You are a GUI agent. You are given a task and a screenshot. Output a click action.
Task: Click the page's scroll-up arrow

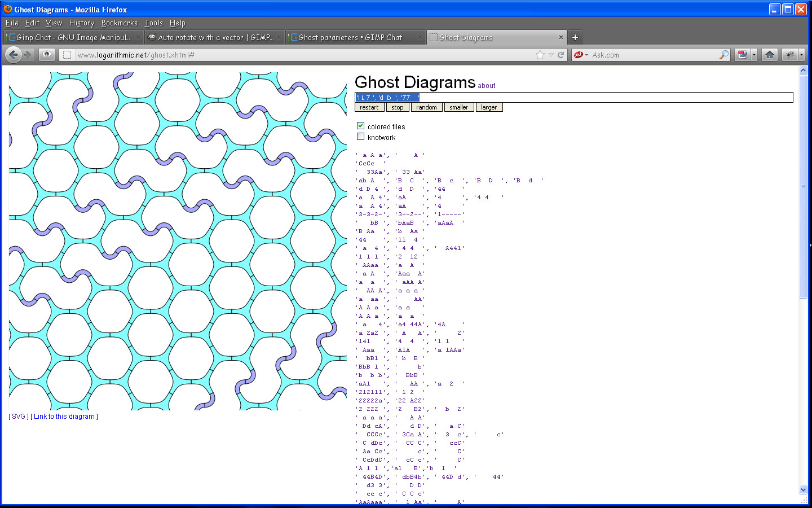[x=804, y=71]
